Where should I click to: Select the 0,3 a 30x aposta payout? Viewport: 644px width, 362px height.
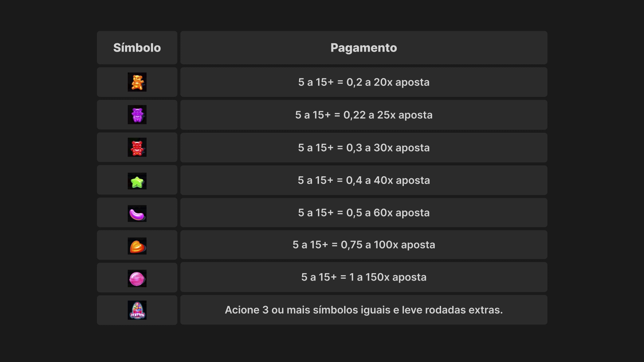click(x=364, y=147)
